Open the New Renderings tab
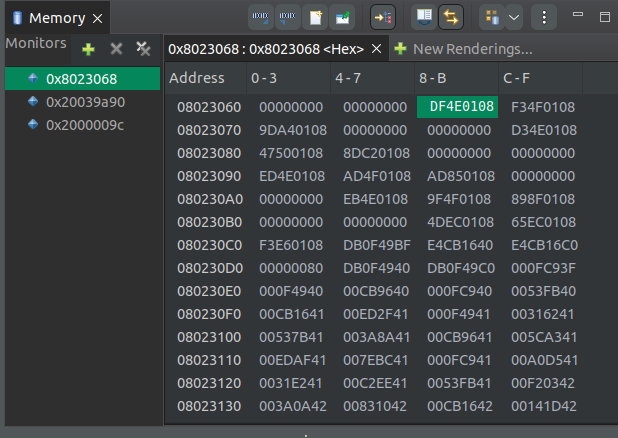The height and width of the screenshot is (438, 618). pos(463,49)
